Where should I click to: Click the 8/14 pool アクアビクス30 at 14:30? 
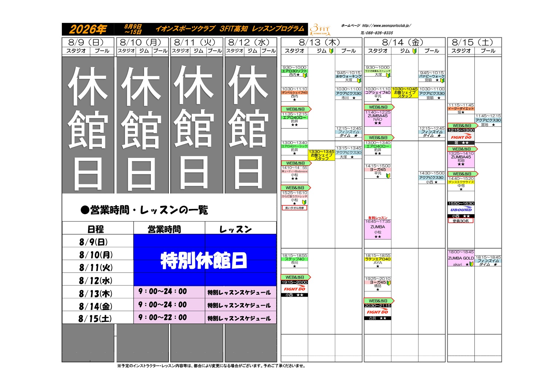(x=432, y=178)
